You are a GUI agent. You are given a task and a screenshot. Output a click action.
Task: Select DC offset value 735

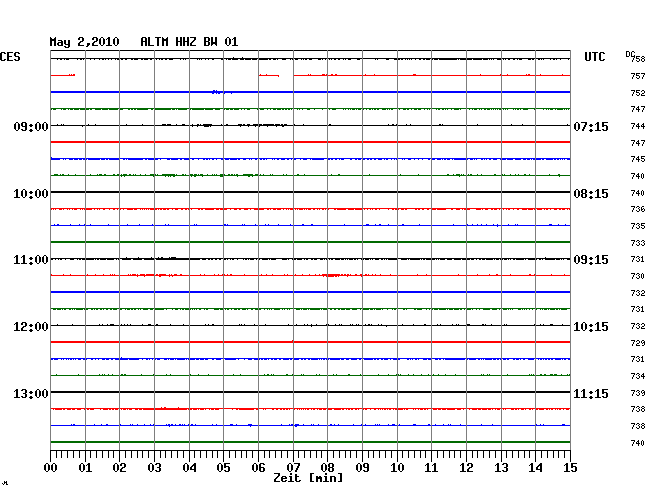tap(638, 226)
